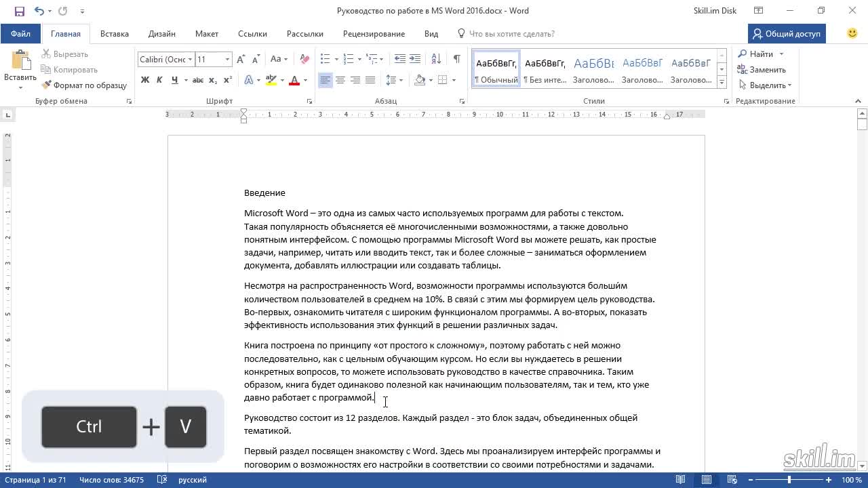This screenshot has height=488, width=868.
Task: Increase font size with the large A icon
Action: point(242,60)
